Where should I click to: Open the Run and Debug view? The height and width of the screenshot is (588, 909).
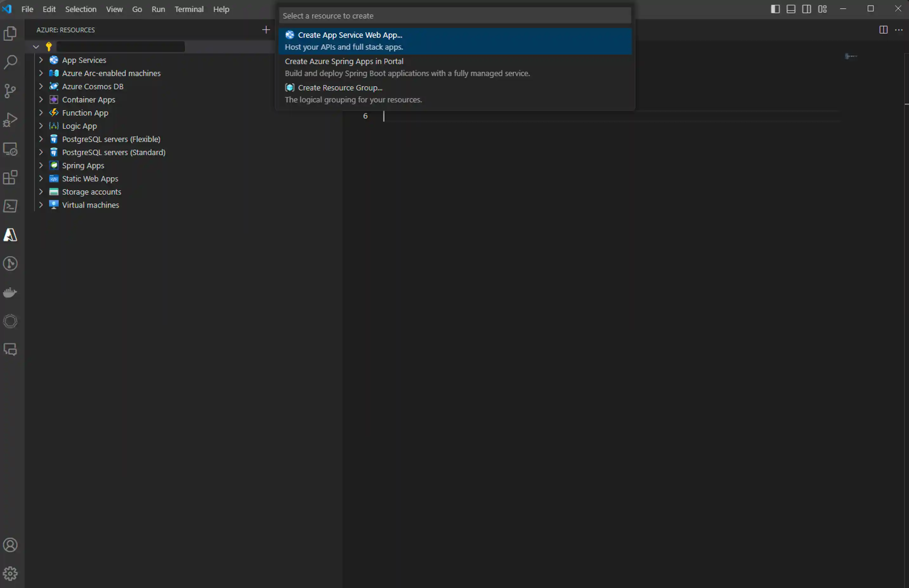tap(10, 120)
